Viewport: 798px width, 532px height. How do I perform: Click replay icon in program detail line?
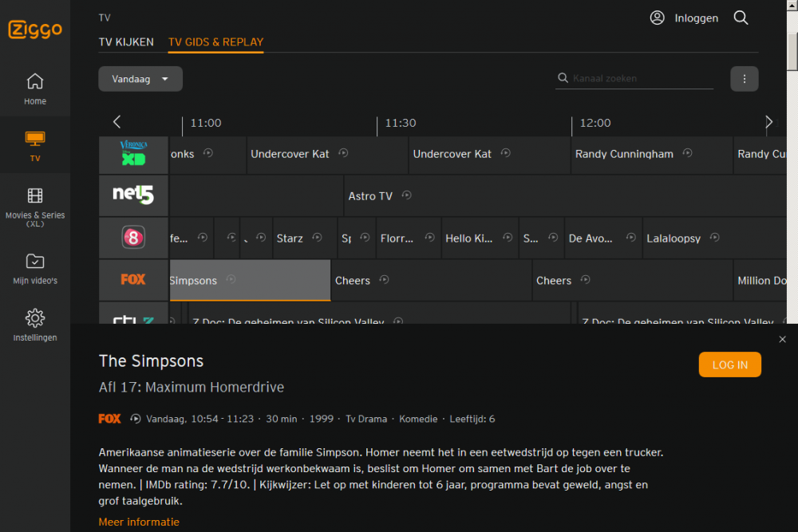click(x=136, y=419)
